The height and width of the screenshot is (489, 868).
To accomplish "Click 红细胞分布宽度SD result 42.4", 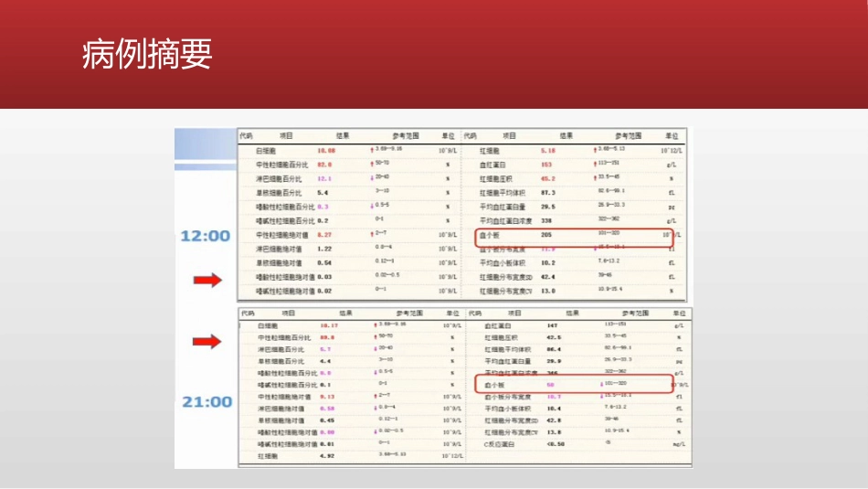I will pyautogui.click(x=548, y=277).
